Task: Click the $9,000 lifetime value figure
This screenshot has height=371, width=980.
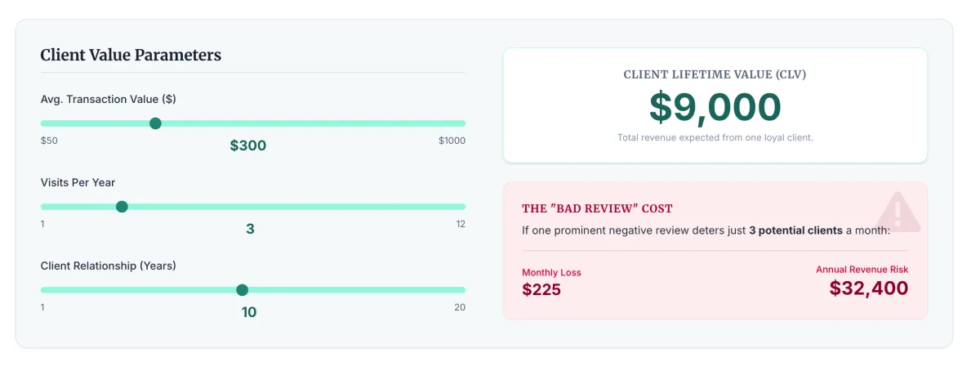Action: pyautogui.click(x=715, y=107)
